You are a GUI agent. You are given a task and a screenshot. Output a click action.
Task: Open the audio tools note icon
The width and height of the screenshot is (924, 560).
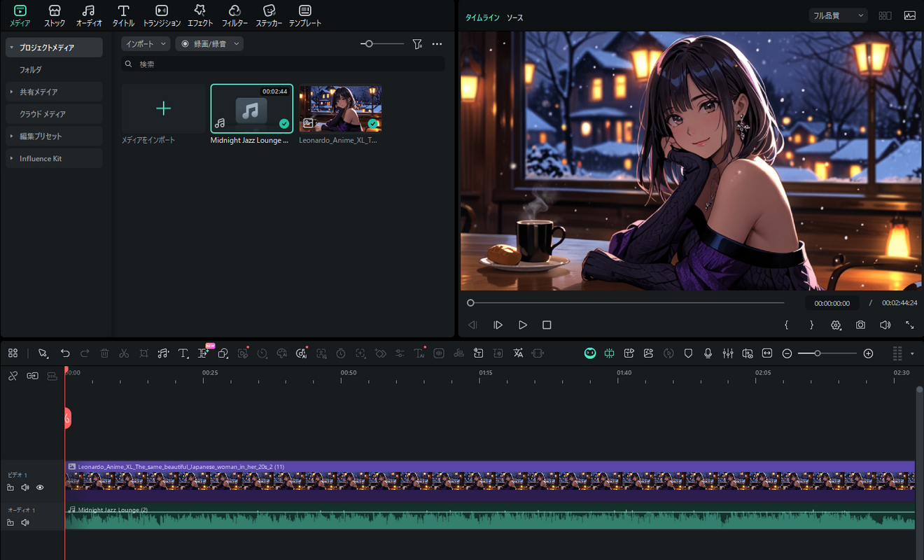(x=163, y=353)
